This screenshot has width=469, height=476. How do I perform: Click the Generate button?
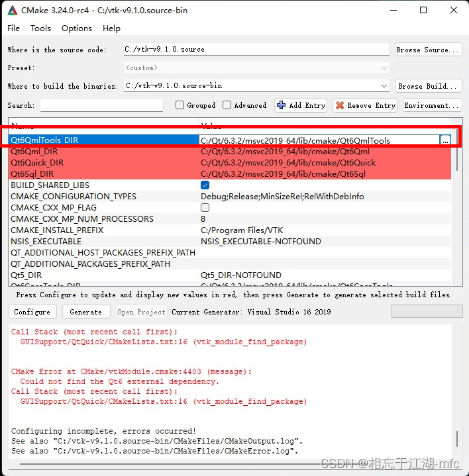(x=86, y=312)
